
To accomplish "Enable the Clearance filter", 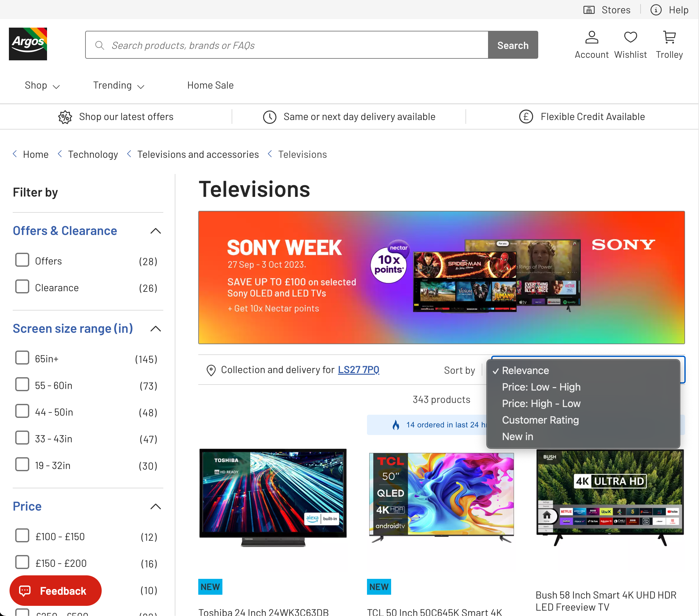I will click(x=22, y=286).
